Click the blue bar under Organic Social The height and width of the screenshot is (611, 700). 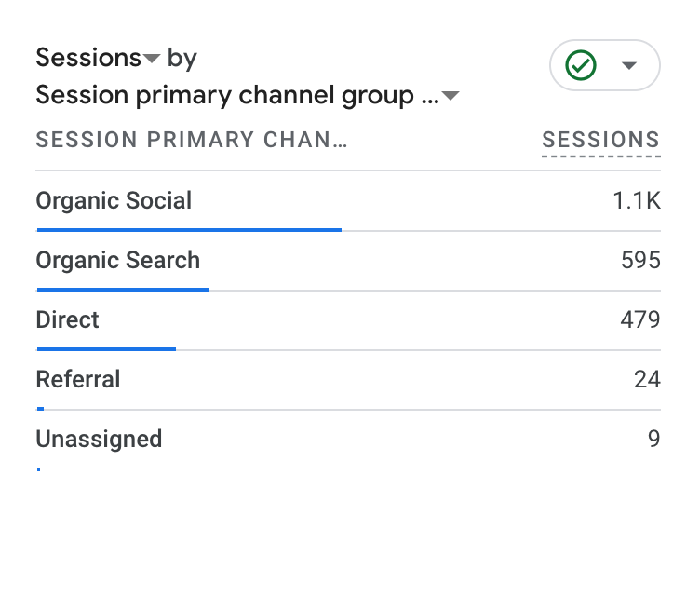[x=189, y=229]
